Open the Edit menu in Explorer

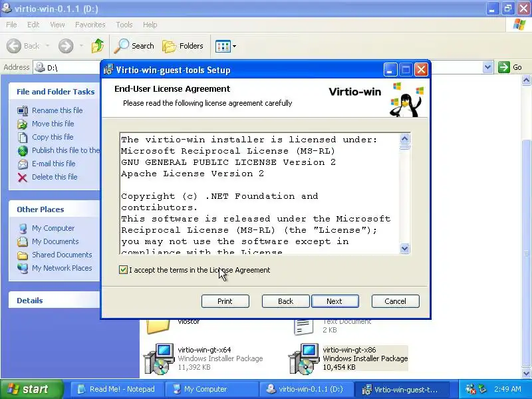(x=33, y=25)
